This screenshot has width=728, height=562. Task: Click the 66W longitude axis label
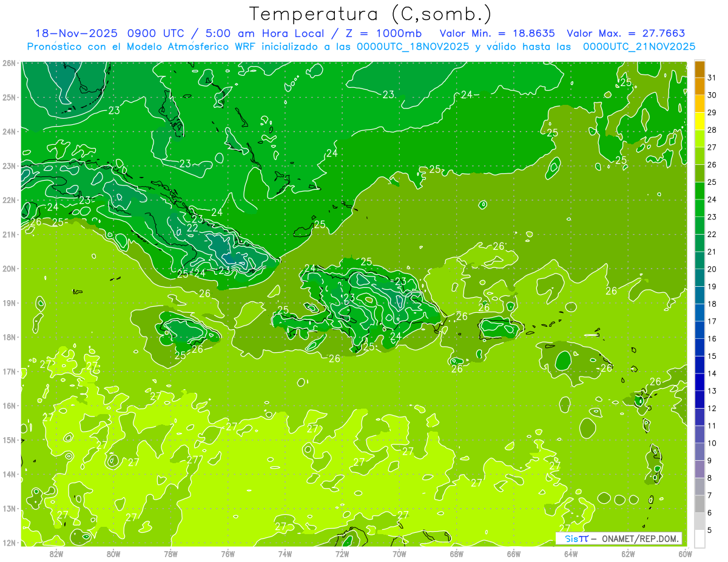pos(513,554)
